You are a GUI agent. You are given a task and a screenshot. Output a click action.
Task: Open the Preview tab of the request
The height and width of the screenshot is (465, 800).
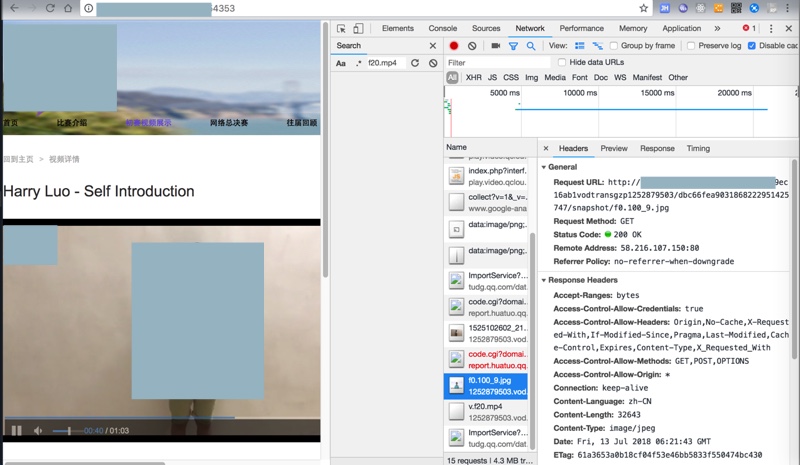pos(614,148)
